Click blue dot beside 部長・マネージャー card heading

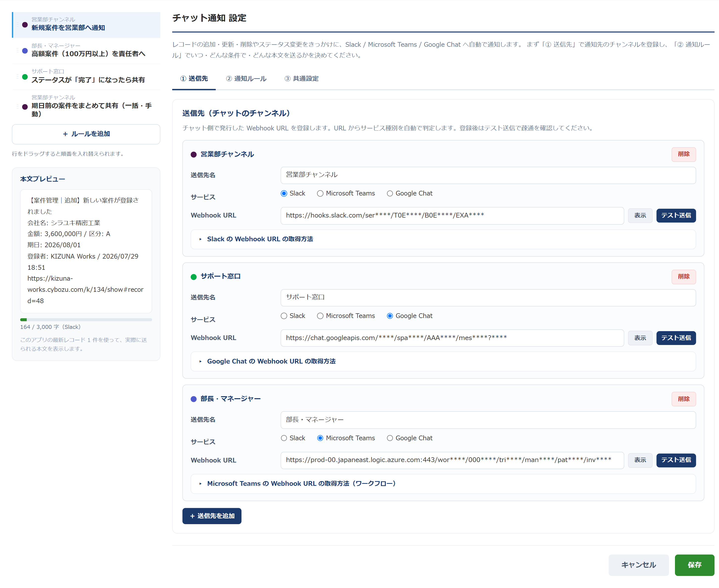194,399
